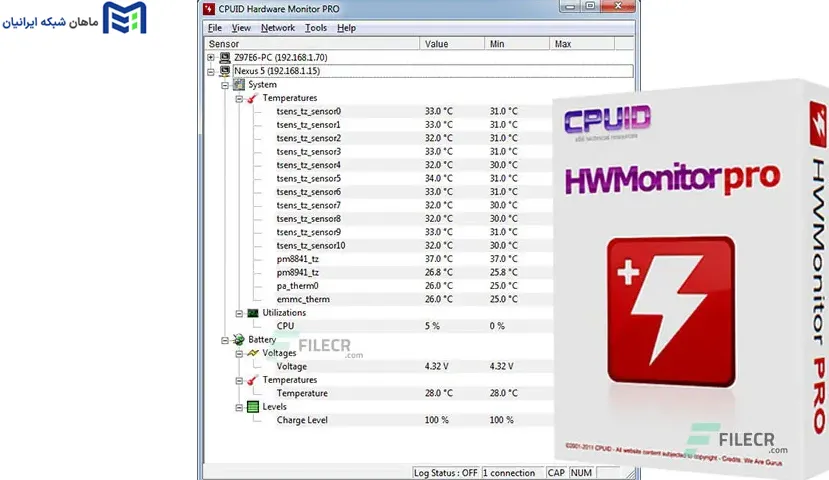Screen dimensions: 829x480
Task: Click the Battery icon
Action: coord(239,339)
